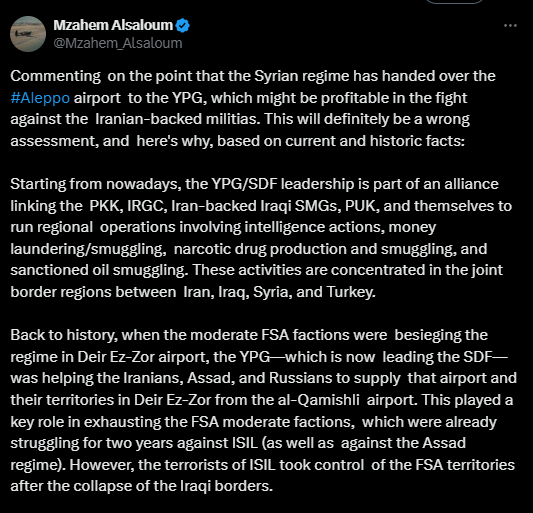
Task: Click the phrase "Iranian-backed militias"
Action: (x=177, y=119)
